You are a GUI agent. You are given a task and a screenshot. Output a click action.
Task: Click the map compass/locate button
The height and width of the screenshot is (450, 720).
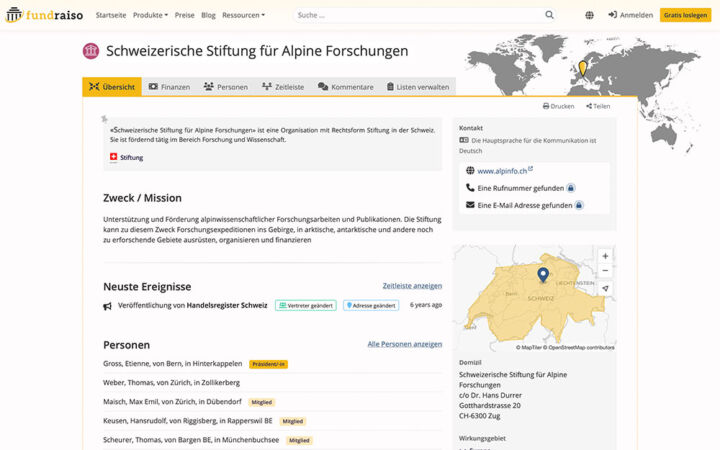(605, 288)
